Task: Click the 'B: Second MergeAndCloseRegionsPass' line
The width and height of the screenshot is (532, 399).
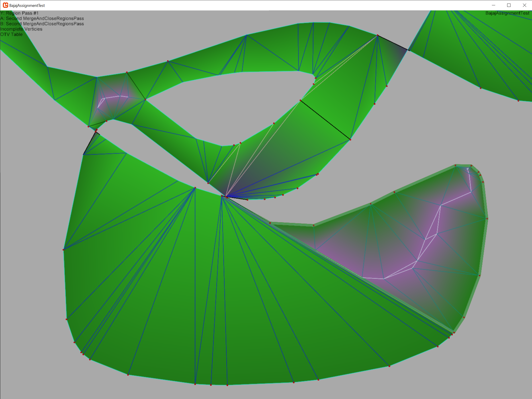Action: coord(42,23)
